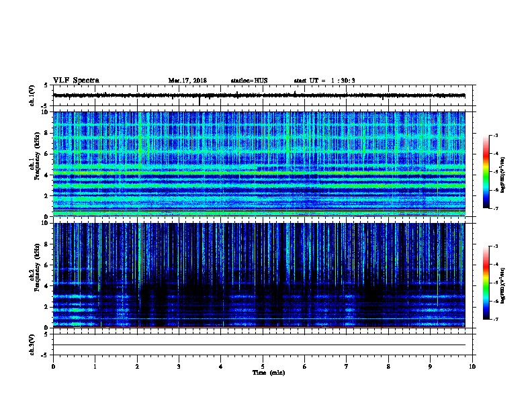Click the ch.1 color bar log(PSD) label

pos(502,175)
